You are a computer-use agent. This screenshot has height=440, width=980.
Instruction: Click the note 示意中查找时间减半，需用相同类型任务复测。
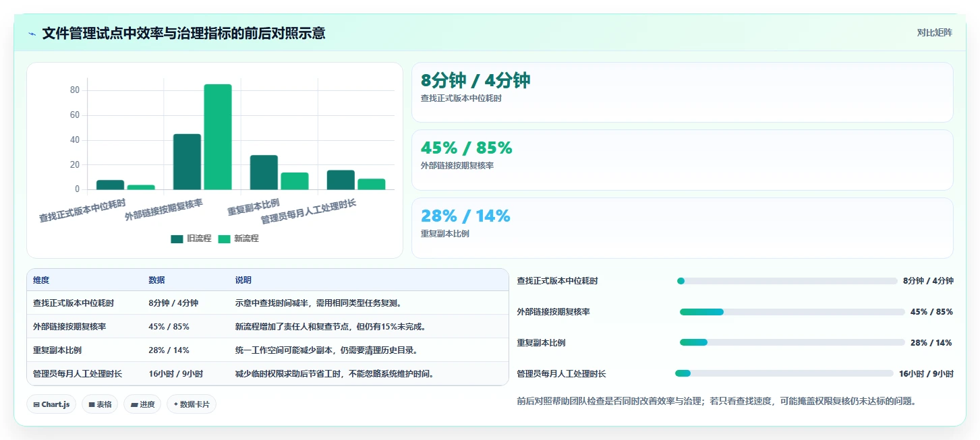(x=319, y=303)
